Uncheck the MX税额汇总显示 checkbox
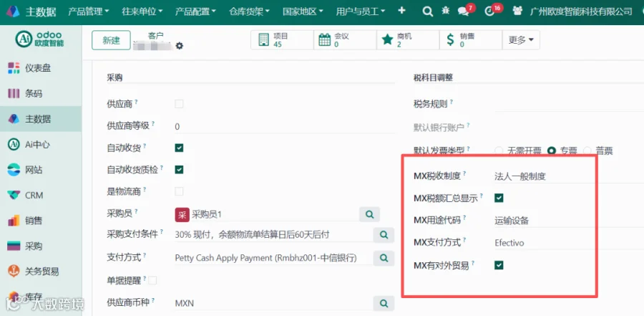This screenshot has height=316, width=644. (x=499, y=198)
